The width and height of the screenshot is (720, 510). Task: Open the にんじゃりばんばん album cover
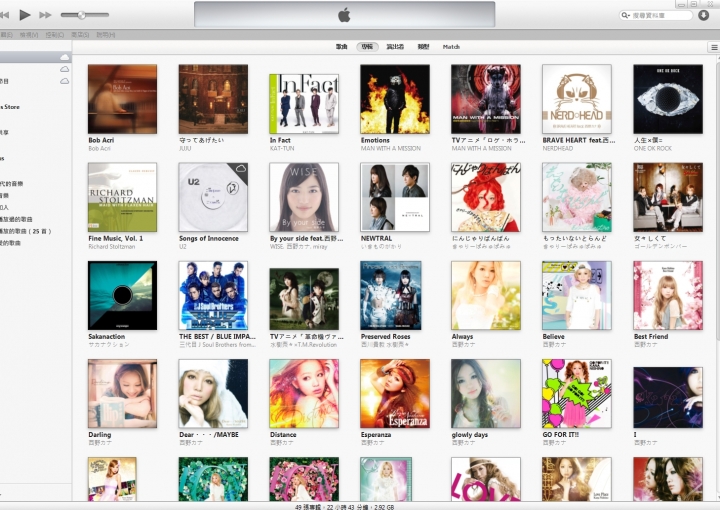tap(486, 197)
